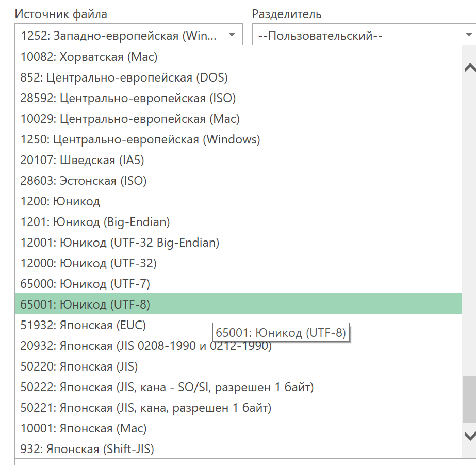476x465 pixels.
Task: Choose 10082: Хорватская (Mac) option
Action: (89, 57)
